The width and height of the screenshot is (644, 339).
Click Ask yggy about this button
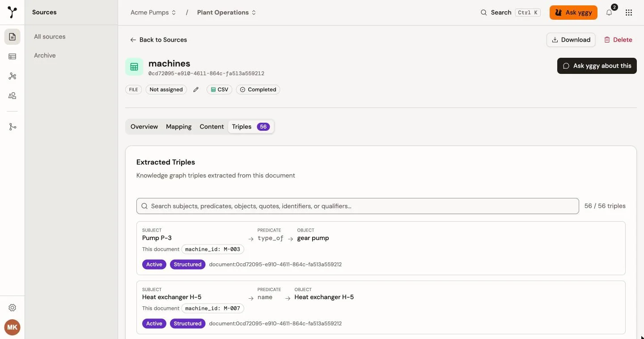[597, 66]
